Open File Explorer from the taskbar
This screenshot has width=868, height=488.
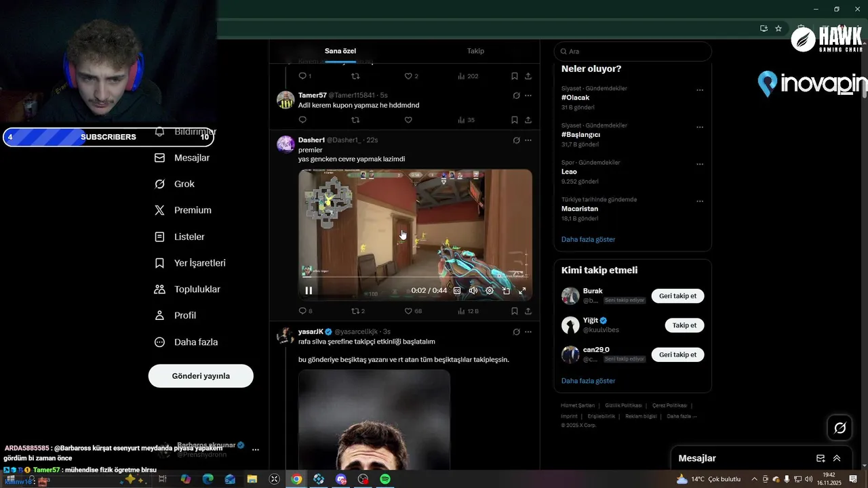point(252,479)
